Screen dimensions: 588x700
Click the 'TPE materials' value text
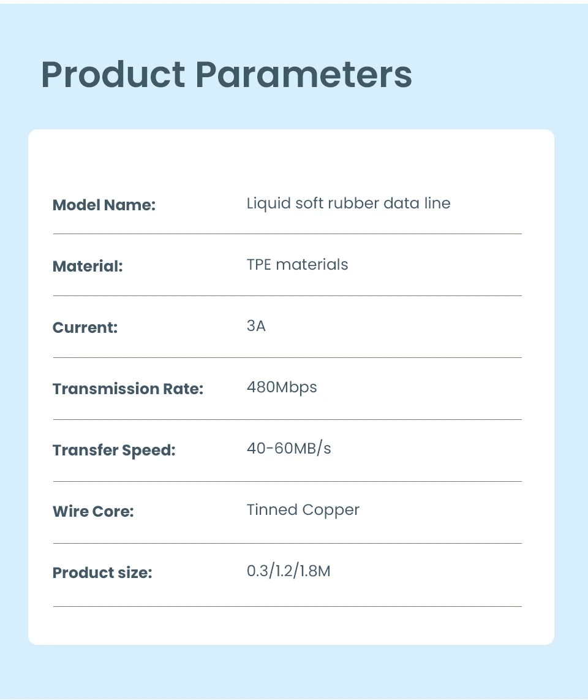point(297,265)
